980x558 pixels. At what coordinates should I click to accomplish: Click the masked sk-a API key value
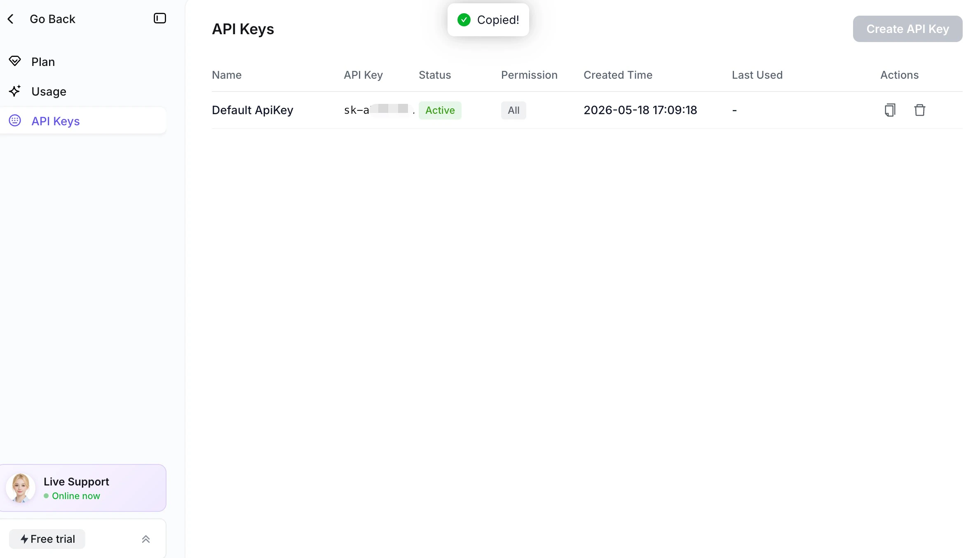click(x=379, y=110)
